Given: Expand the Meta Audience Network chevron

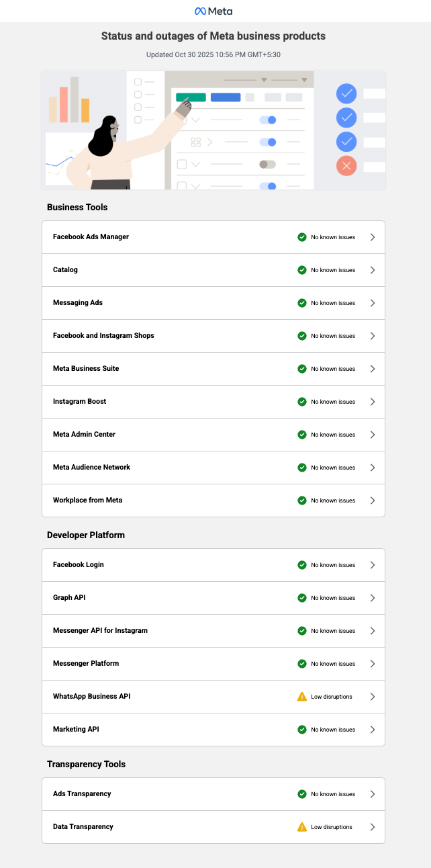Looking at the screenshot, I should 373,468.
